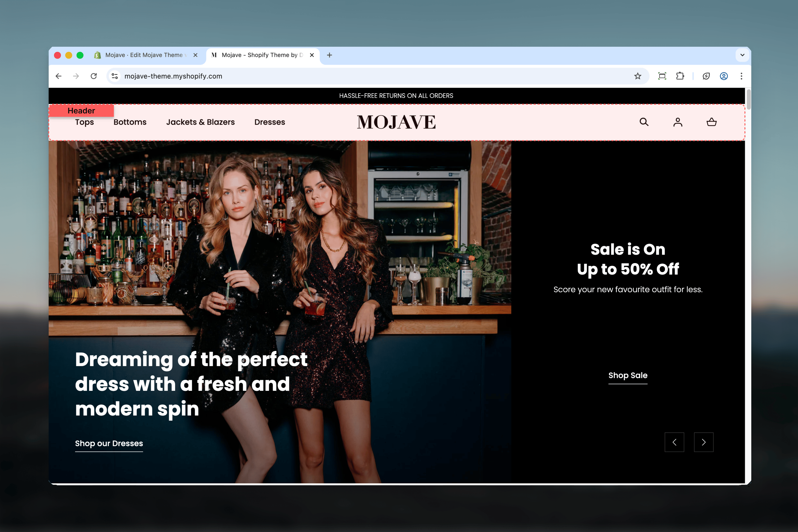The image size is (798, 532).
Task: Open the Chrome profile avatar icon
Action: point(724,76)
